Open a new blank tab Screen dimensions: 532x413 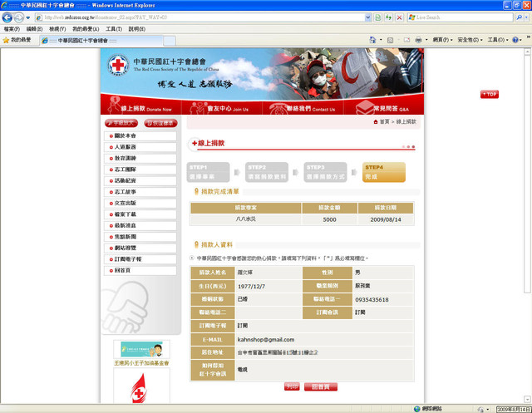coord(170,41)
